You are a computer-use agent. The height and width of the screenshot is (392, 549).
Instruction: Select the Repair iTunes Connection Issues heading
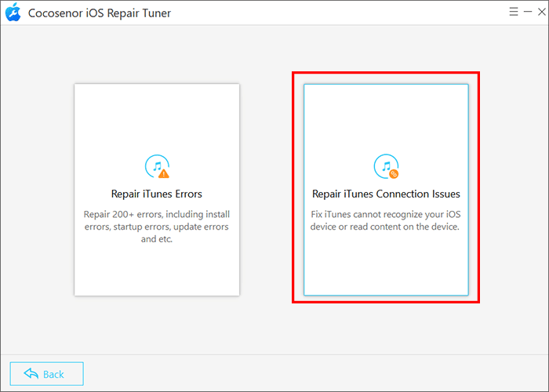386,194
